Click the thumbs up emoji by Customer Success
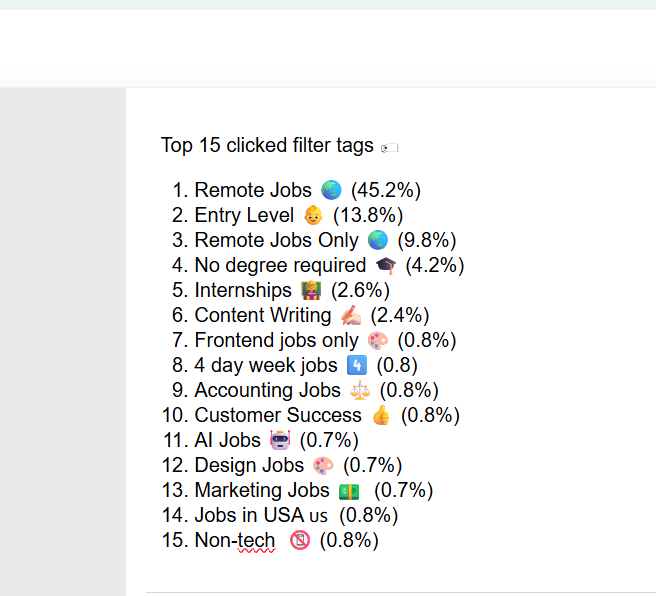The height and width of the screenshot is (596, 656). (x=381, y=416)
